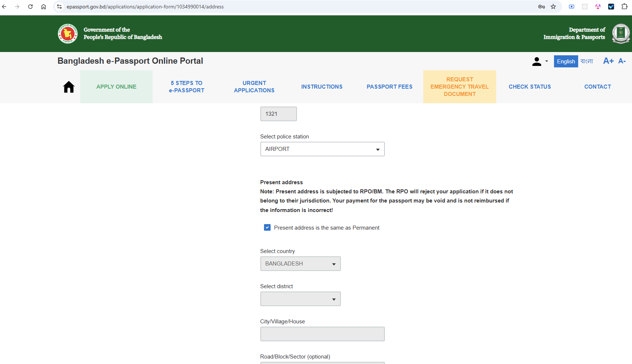Click postal code field showing 1321
Image resolution: width=632 pixels, height=364 pixels.
(x=279, y=114)
